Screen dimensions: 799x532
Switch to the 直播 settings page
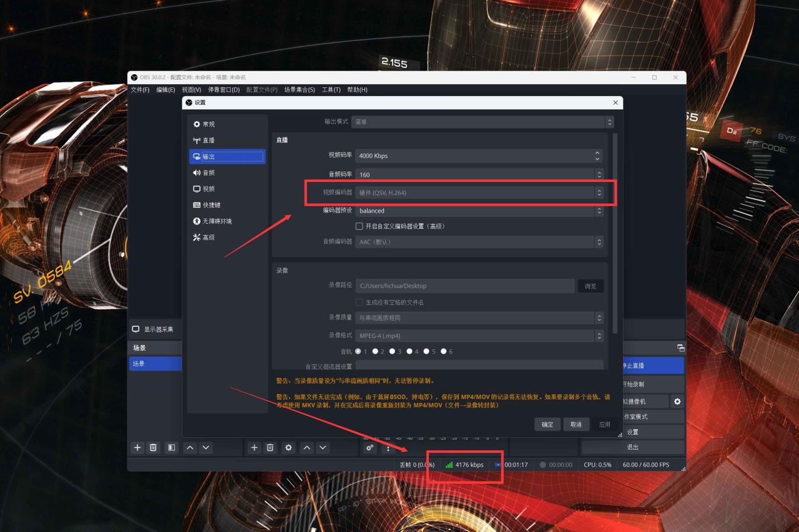coord(227,140)
